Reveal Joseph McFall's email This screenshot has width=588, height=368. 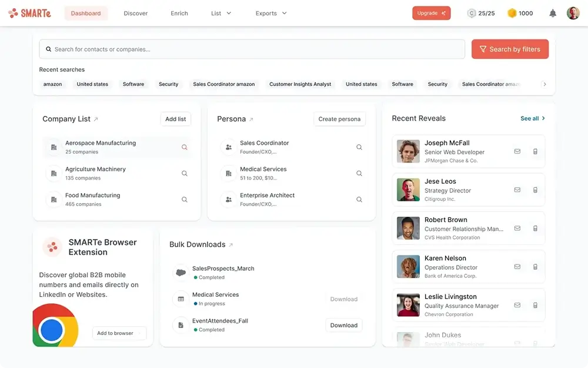point(517,151)
